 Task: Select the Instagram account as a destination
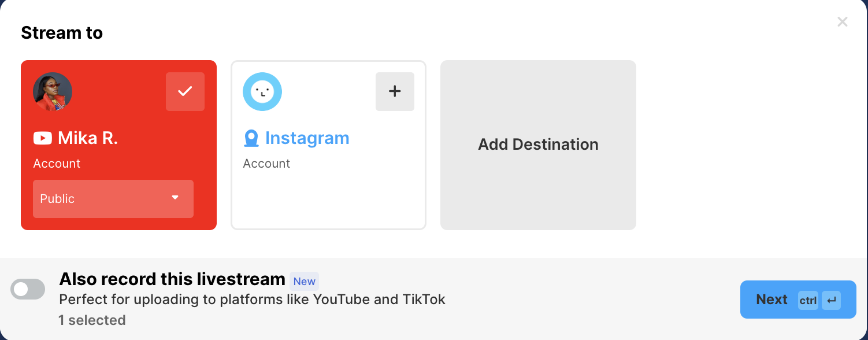coord(328,145)
